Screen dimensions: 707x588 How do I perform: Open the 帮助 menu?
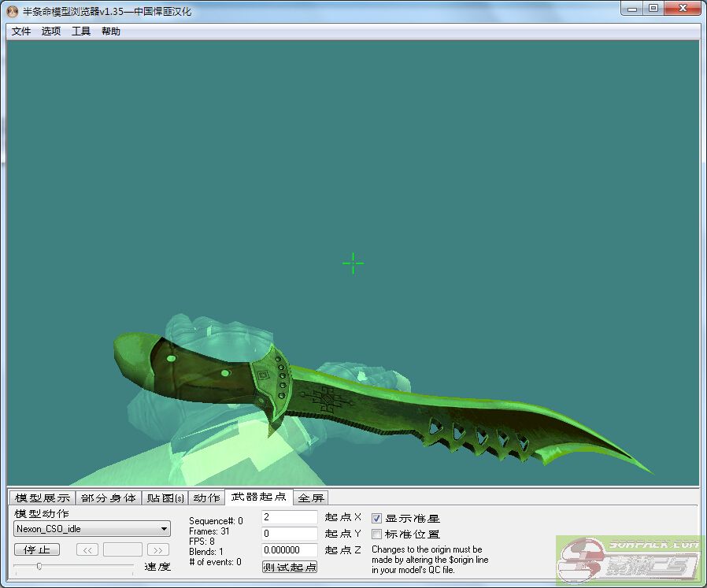[111, 31]
